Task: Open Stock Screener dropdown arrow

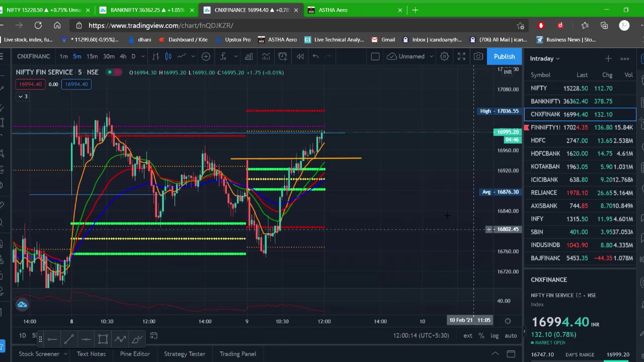Action: pos(65,354)
